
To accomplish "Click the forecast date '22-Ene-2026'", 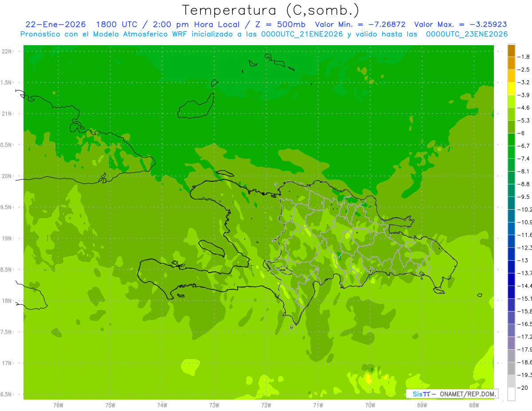I will (55, 24).
